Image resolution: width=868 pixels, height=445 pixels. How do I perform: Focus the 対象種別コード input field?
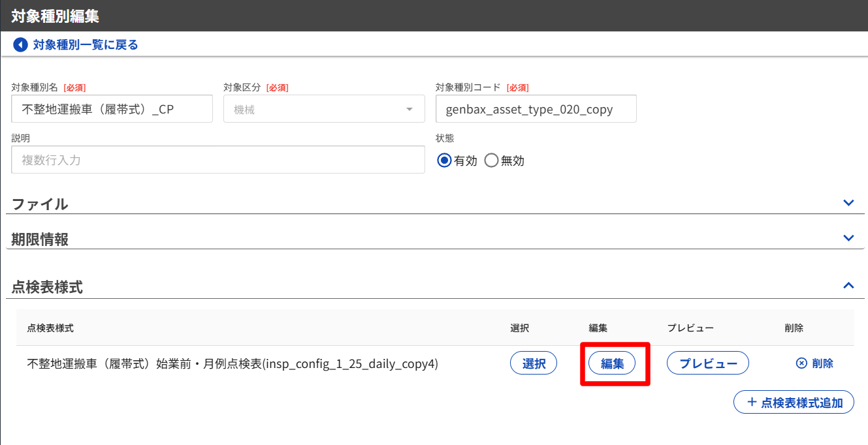tap(536, 109)
